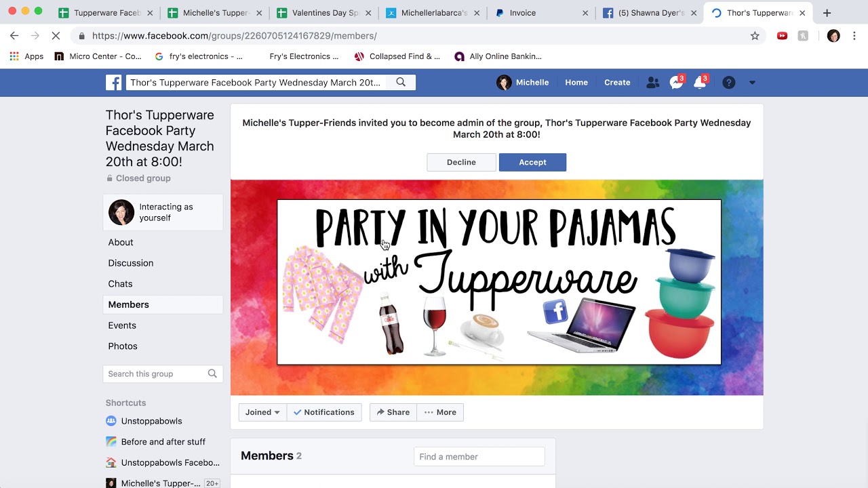The image size is (868, 488).
Task: Click the Party in Your Pajamas cover photo
Action: 497,287
